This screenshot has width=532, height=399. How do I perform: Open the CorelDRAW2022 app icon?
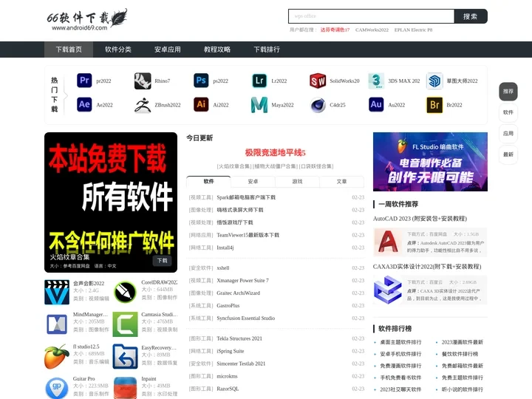tap(125, 292)
